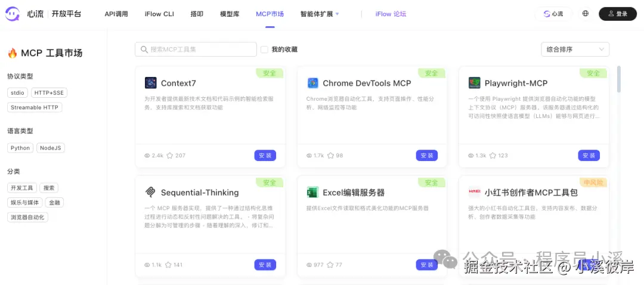Open the Excel编辑服务器 title
Screen dimensions: 644x285
point(354,193)
